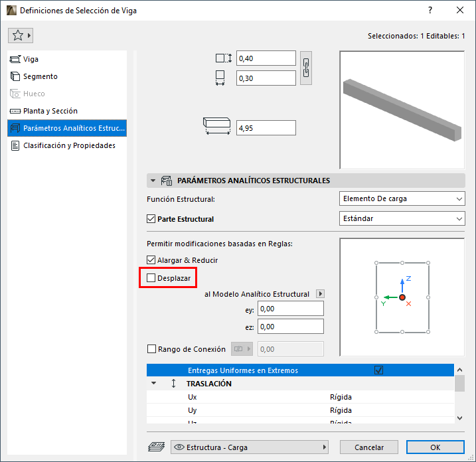The height and width of the screenshot is (462, 476).
Task: Enable Rango de Conexión checkbox
Action: tap(151, 348)
